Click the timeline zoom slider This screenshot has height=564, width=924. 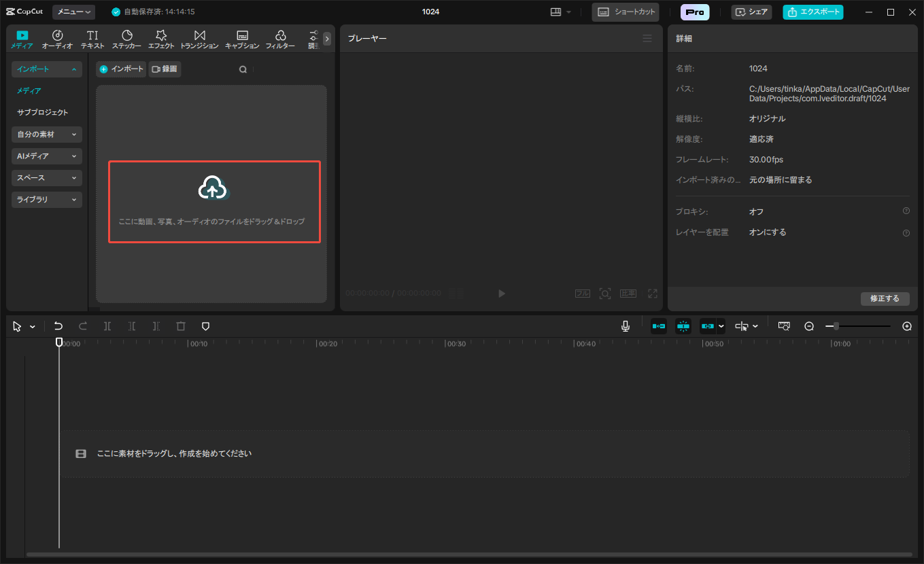coord(858,326)
